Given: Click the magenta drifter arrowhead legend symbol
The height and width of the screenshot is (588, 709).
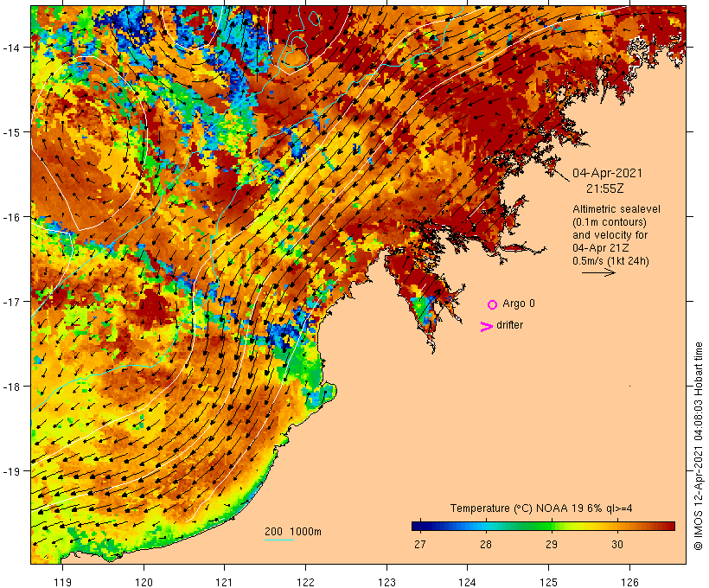Looking at the screenshot, I should pyautogui.click(x=487, y=327).
